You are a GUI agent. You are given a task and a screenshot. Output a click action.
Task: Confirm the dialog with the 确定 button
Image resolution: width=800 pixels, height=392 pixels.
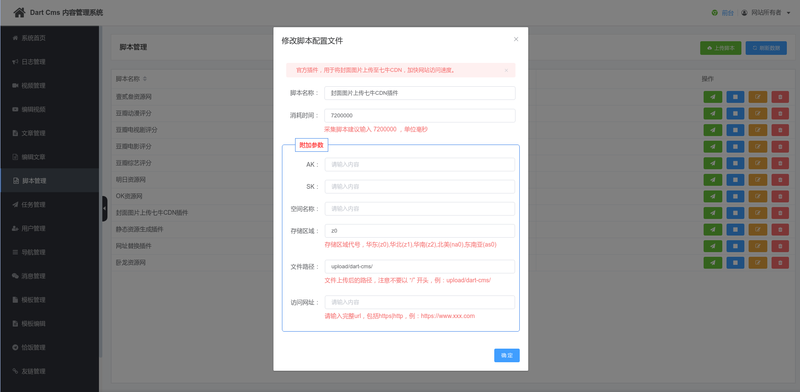[507, 355]
